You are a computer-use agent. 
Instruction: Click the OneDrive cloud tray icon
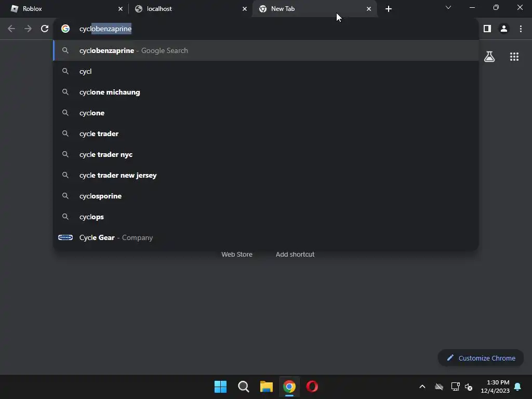pyautogui.click(x=439, y=387)
